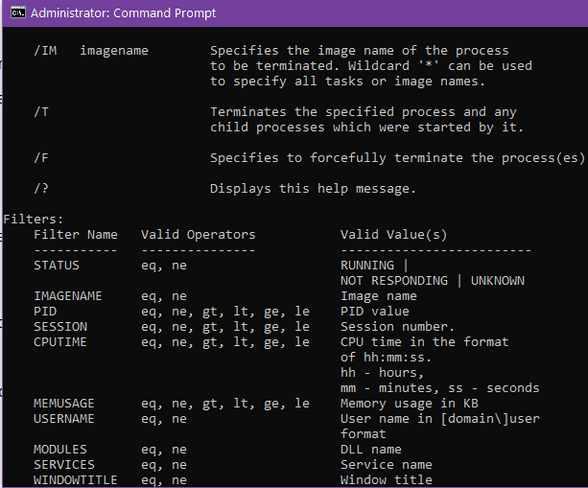Click the 'User name in [domain\]user' text
This screenshot has height=488, width=588.
point(440,419)
